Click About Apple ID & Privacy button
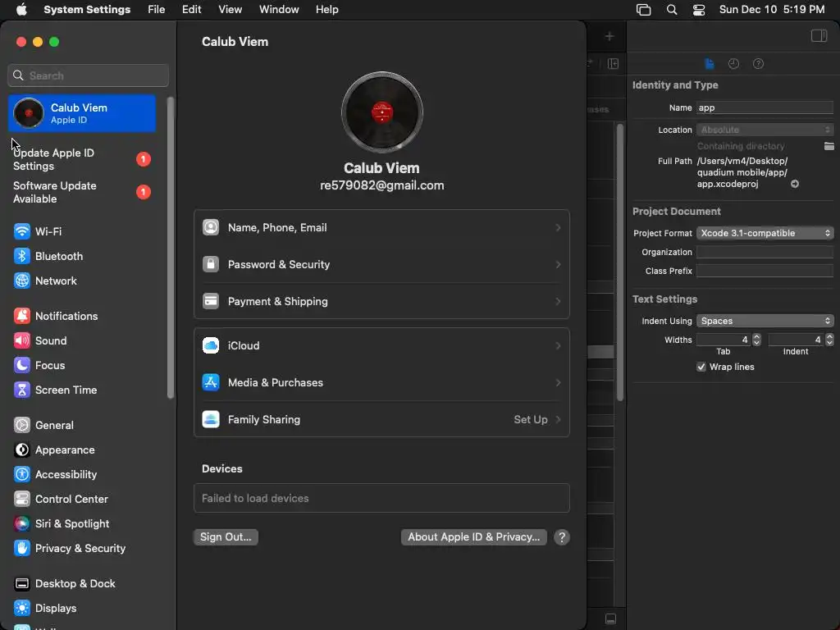 pyautogui.click(x=473, y=537)
